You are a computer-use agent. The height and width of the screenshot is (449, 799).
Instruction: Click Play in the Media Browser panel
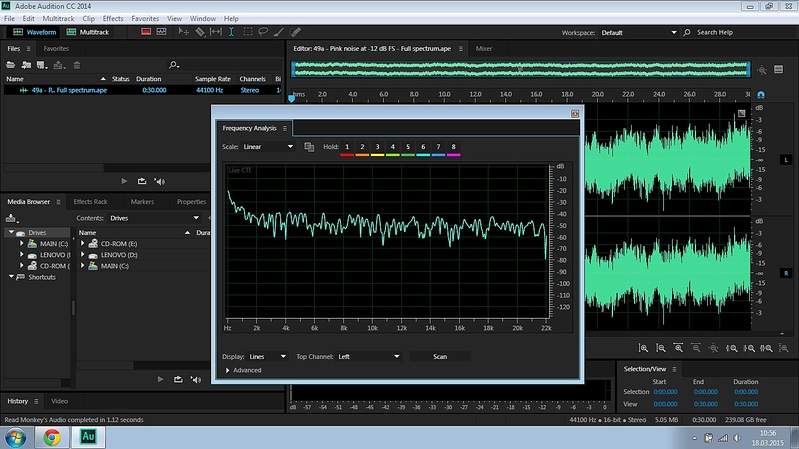[161, 379]
